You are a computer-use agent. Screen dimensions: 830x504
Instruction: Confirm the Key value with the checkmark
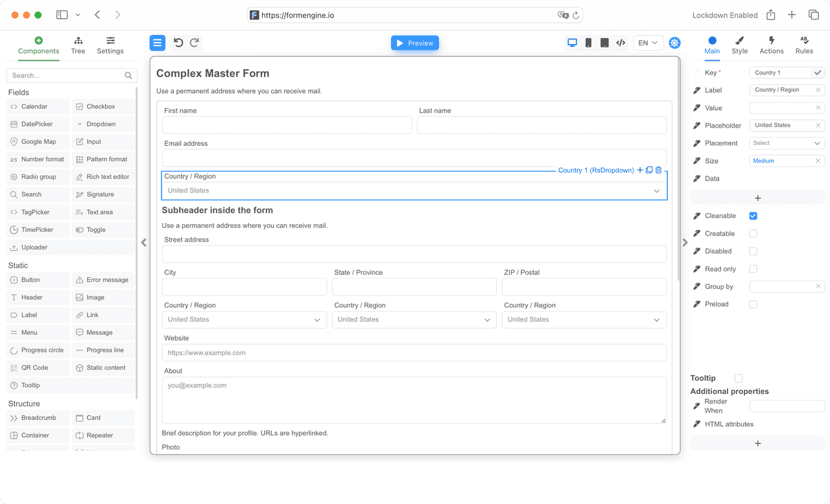(x=818, y=73)
